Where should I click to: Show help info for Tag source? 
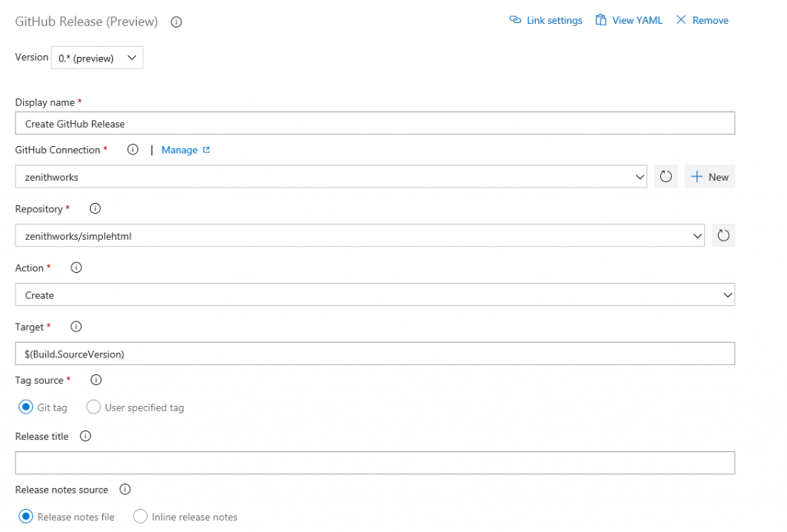tap(95, 380)
